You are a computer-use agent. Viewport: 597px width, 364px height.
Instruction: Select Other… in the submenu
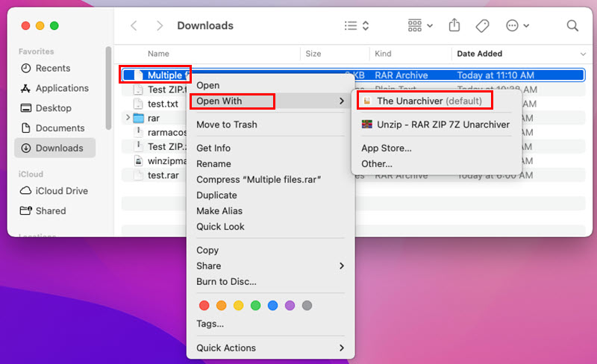pos(377,163)
